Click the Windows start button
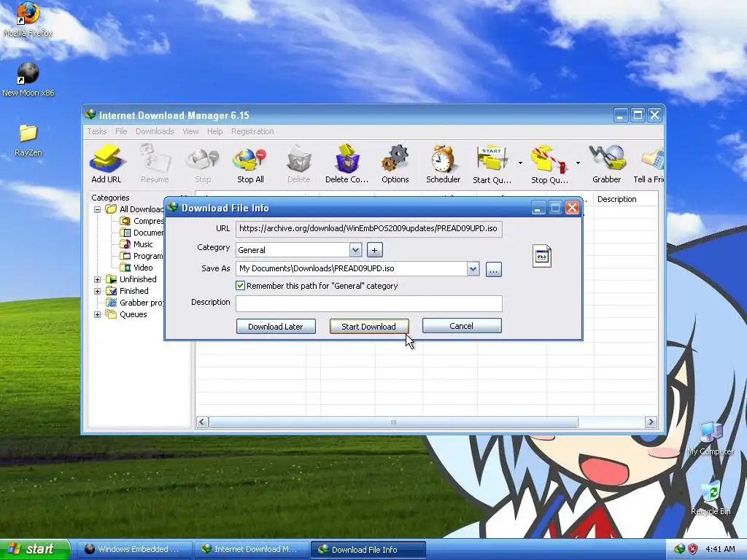 tap(35, 549)
